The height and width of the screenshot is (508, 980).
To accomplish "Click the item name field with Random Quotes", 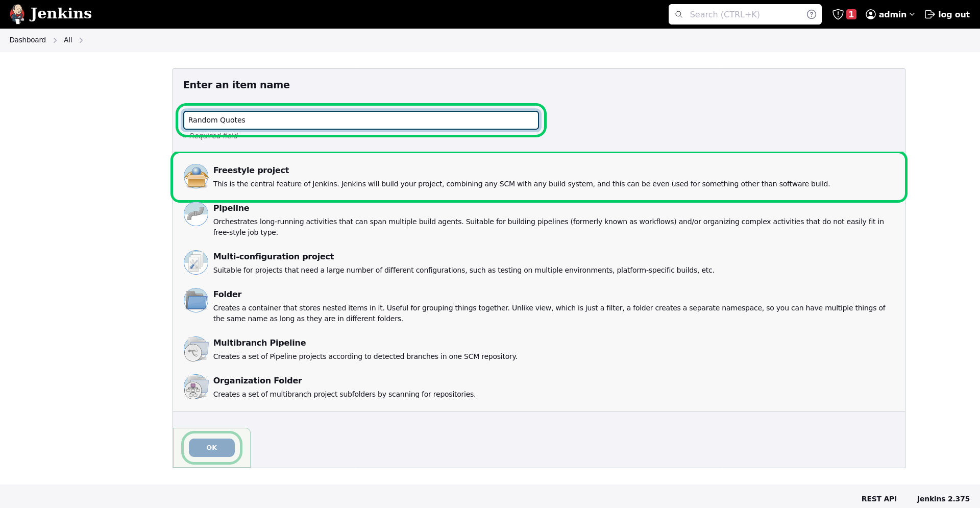I will (361, 120).
